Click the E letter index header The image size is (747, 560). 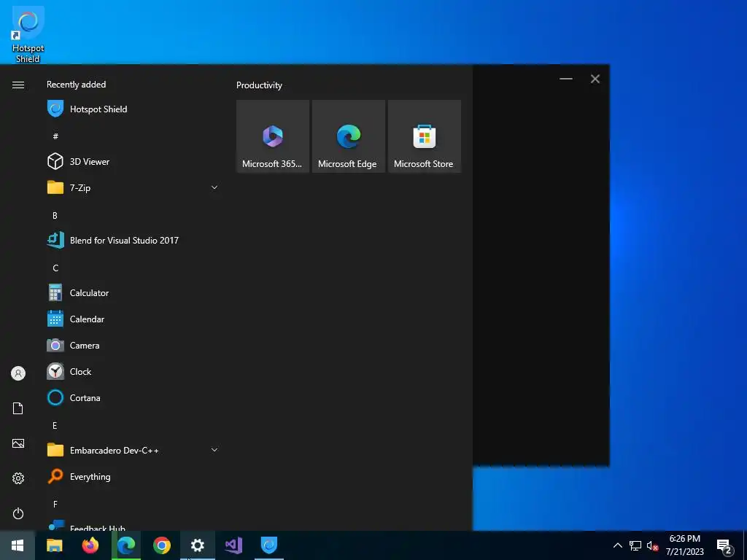point(55,425)
